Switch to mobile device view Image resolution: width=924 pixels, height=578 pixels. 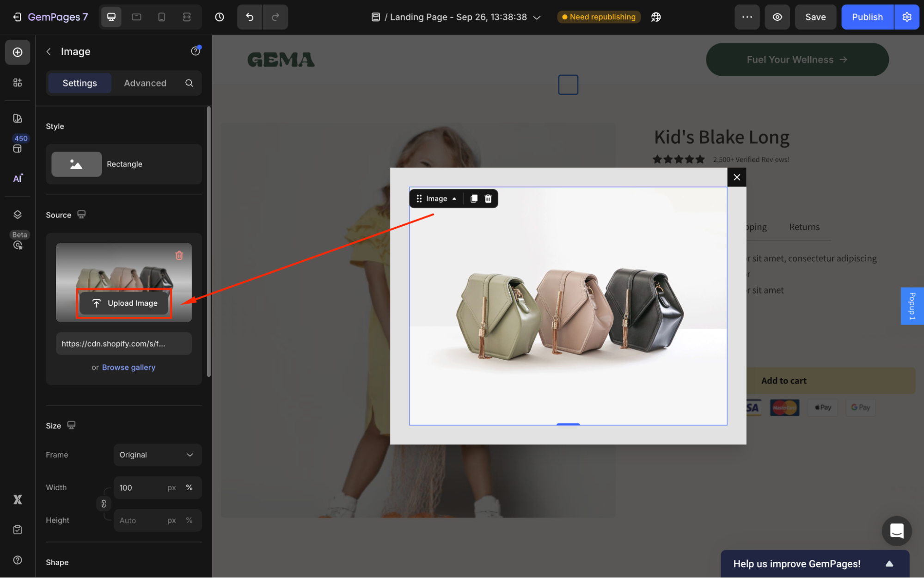pos(161,17)
